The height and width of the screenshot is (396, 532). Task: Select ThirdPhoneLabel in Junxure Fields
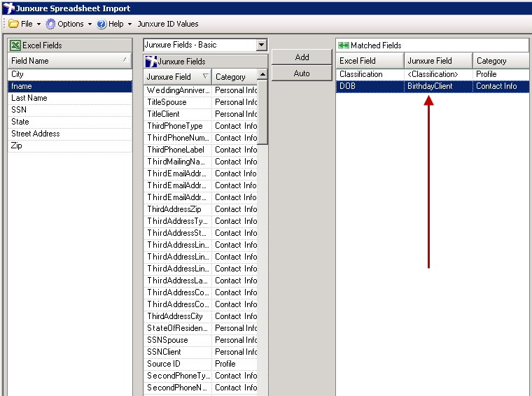point(200,150)
